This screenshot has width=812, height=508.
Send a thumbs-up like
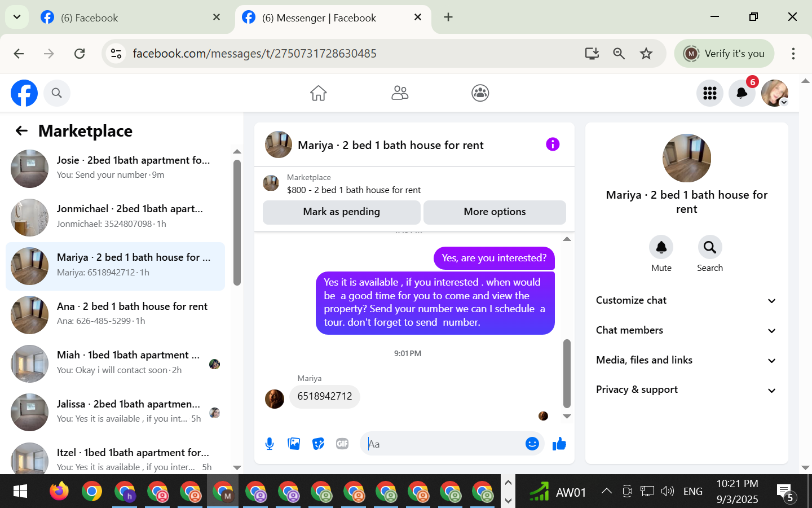[559, 444]
